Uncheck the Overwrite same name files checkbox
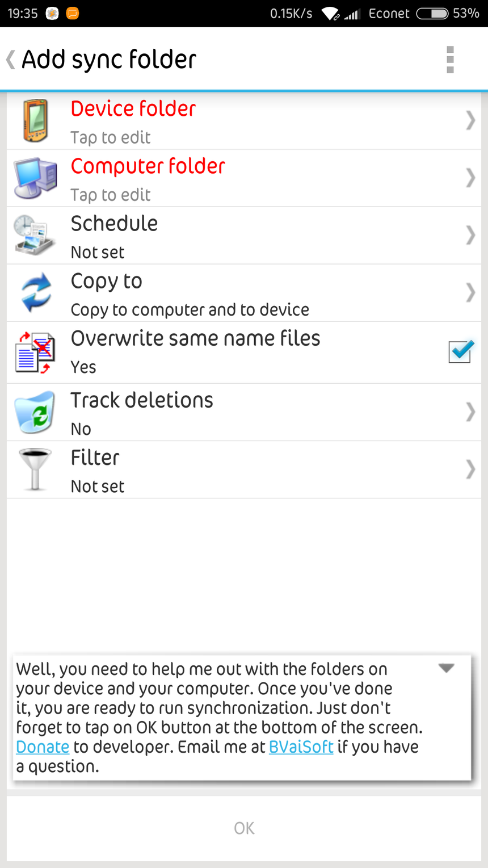 460,351
